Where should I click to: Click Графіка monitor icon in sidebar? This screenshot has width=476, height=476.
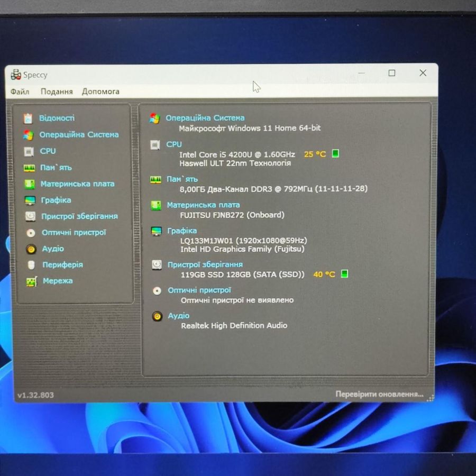(30, 200)
